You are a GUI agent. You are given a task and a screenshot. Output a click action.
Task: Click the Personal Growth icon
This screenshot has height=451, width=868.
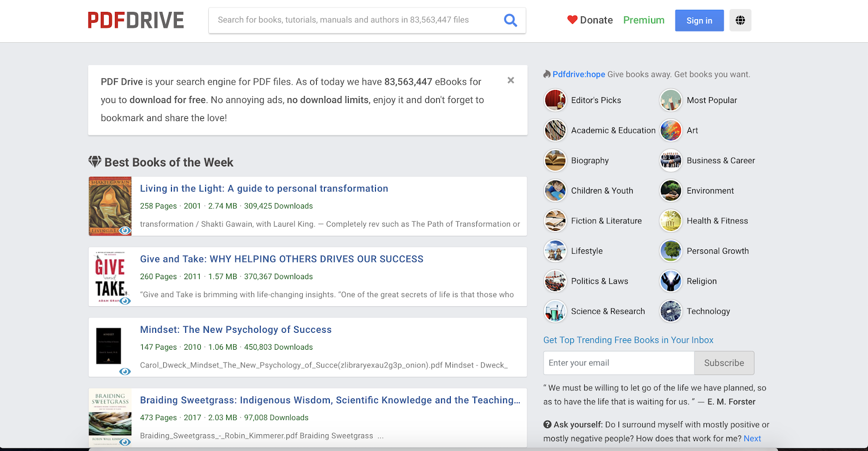click(x=671, y=251)
